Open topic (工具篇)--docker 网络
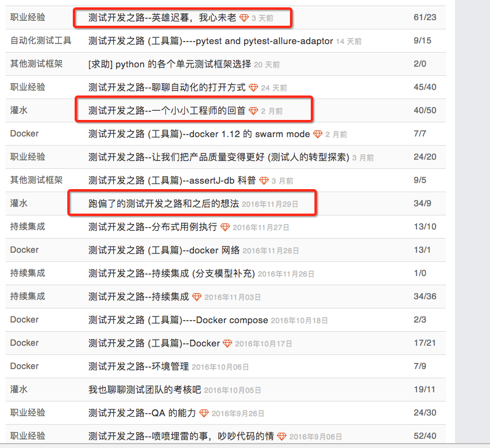490x448 pixels. 164,250
